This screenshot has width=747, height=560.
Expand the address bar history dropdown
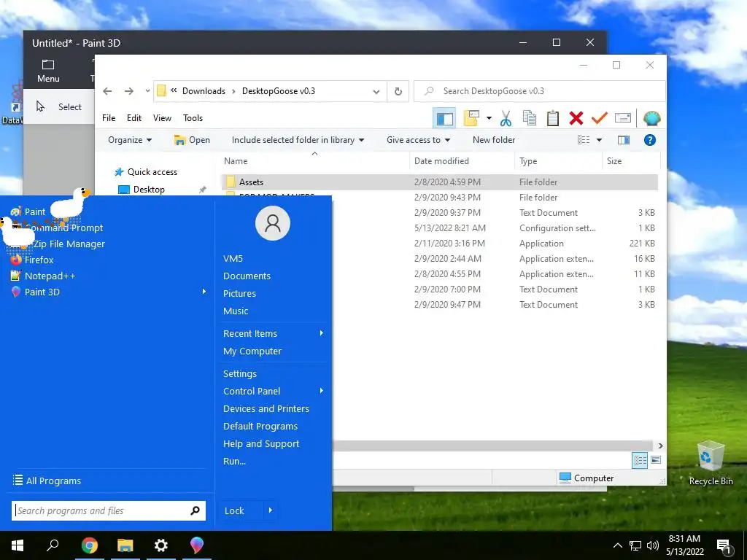tap(376, 91)
